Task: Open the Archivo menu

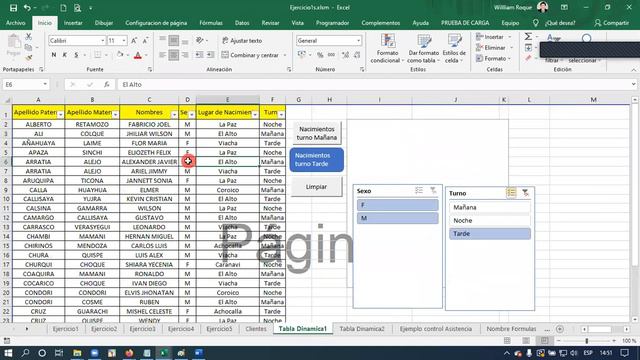Action: point(16,23)
